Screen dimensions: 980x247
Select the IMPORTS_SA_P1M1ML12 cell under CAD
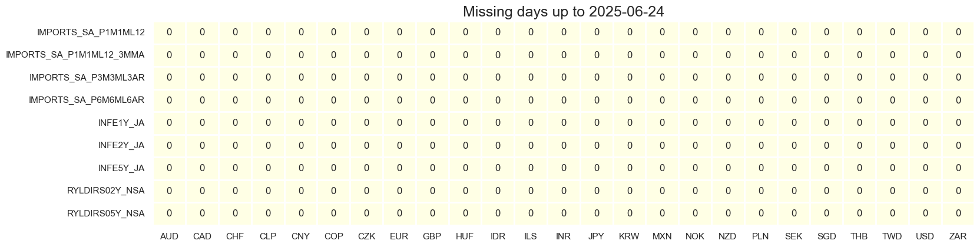pos(202,32)
